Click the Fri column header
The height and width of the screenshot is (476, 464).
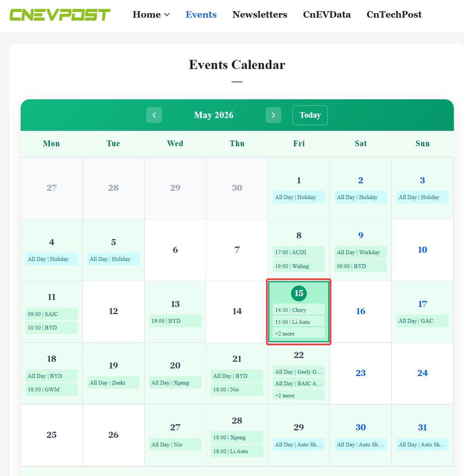[x=299, y=144]
